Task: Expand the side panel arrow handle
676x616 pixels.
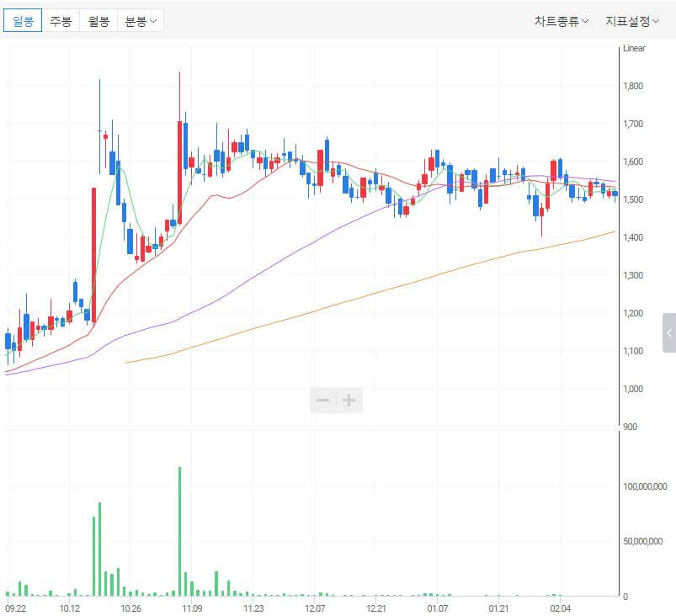Action: click(x=669, y=332)
